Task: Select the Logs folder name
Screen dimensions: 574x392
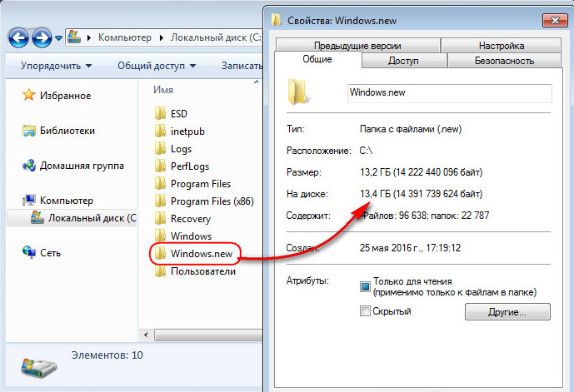Action: coord(182,149)
